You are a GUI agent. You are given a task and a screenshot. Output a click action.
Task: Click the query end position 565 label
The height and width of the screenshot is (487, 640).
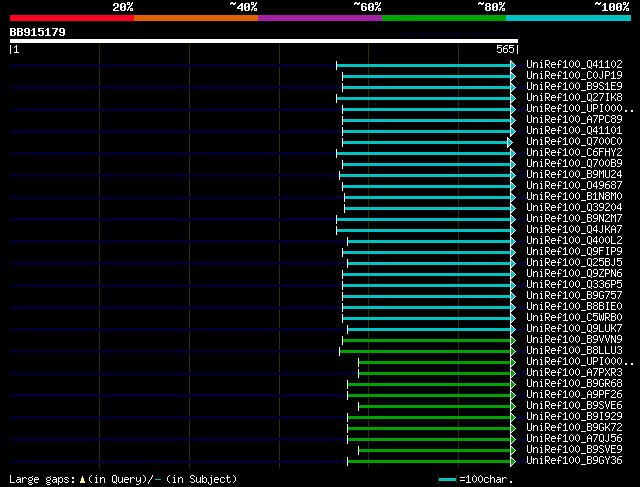(505, 49)
